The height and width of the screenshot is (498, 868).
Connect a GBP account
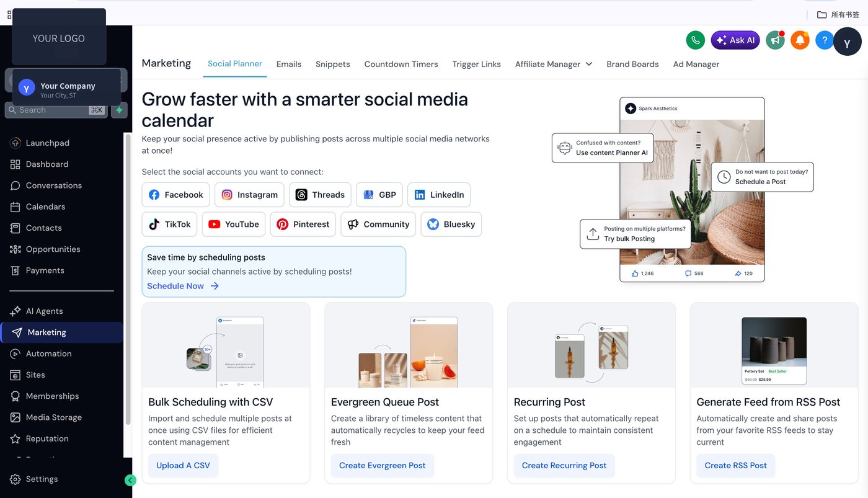click(x=379, y=195)
